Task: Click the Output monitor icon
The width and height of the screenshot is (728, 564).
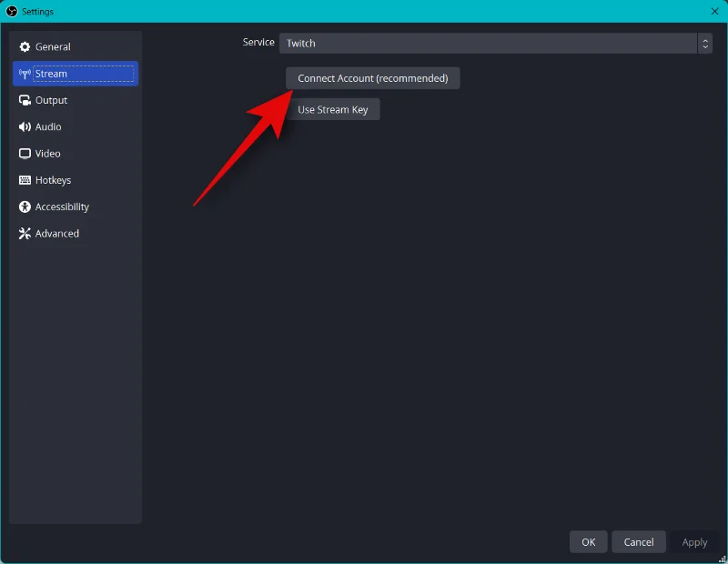Action: (x=25, y=100)
